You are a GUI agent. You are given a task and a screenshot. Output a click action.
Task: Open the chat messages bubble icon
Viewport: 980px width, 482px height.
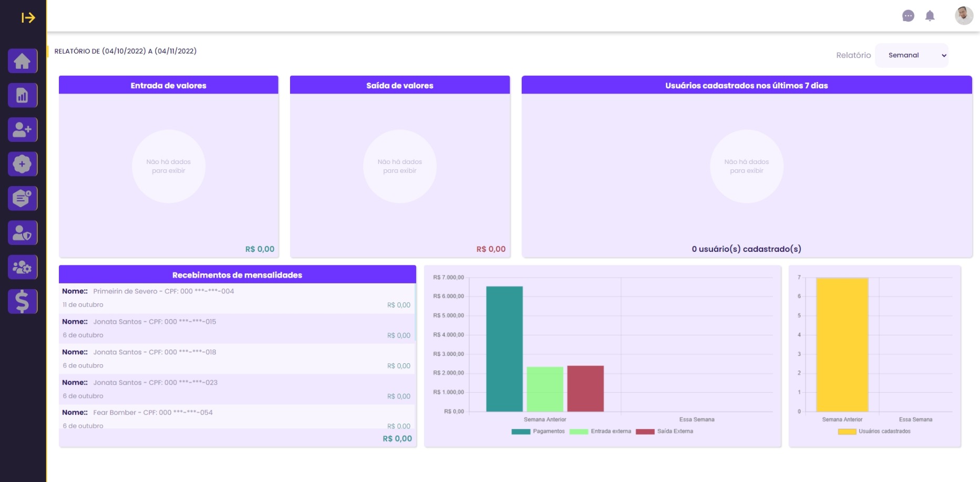(908, 16)
